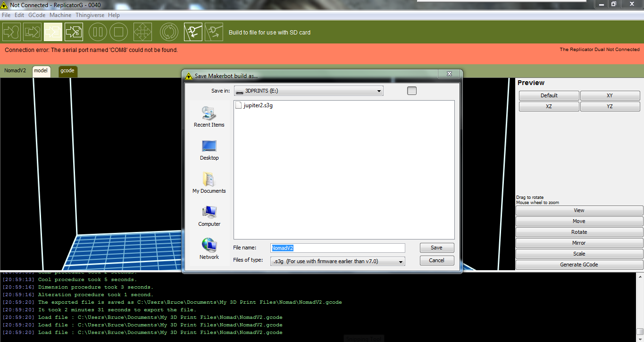Click the File name text field
Image resolution: width=644 pixels, height=342 pixels.
[338, 248]
